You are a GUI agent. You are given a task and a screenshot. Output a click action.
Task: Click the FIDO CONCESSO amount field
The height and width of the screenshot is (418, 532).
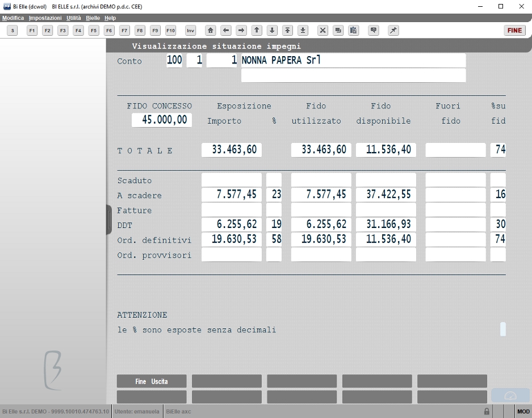coord(161,120)
